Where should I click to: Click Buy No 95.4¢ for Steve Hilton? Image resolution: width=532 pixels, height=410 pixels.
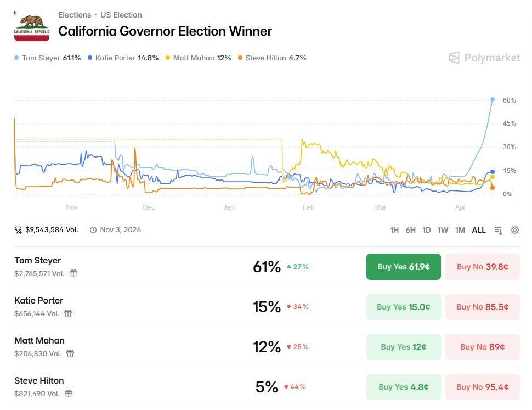click(x=482, y=387)
